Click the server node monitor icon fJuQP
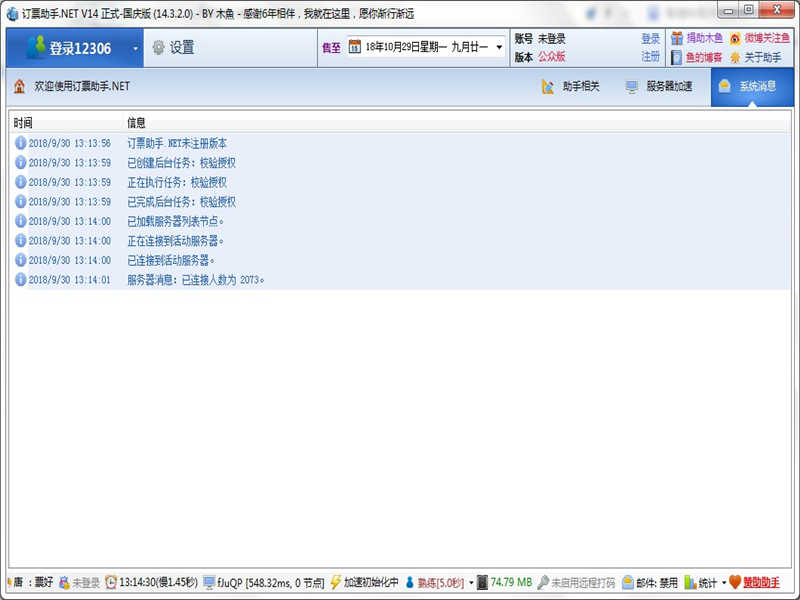This screenshot has width=800, height=600. tap(208, 582)
